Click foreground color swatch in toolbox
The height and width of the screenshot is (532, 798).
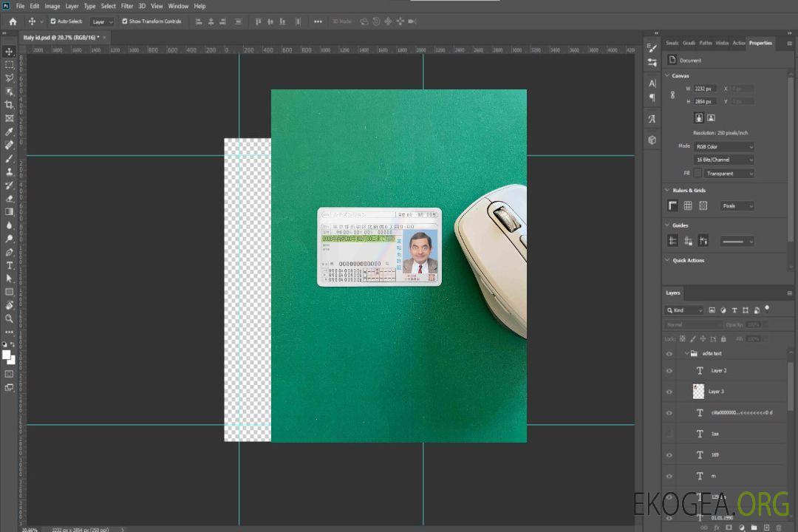(7, 355)
